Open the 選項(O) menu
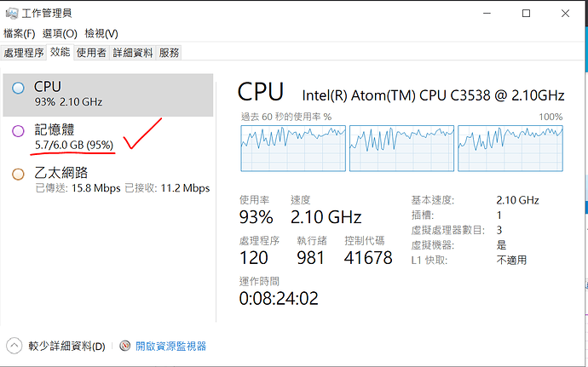The height and width of the screenshot is (367, 588). tap(59, 33)
